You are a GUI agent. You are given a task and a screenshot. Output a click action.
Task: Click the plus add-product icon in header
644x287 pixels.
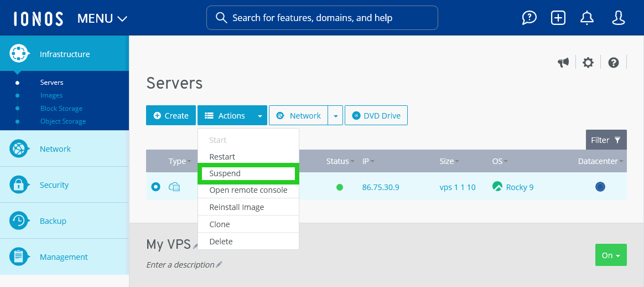click(x=558, y=18)
